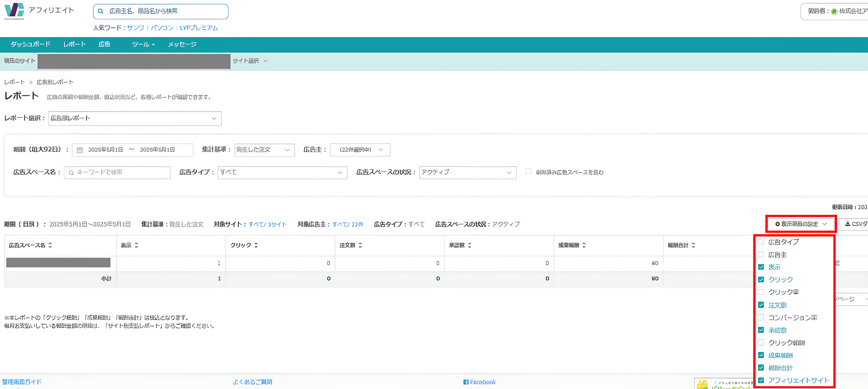The width and height of the screenshot is (868, 389).
Task: Click the Facebook icon in the footer
Action: [466, 382]
